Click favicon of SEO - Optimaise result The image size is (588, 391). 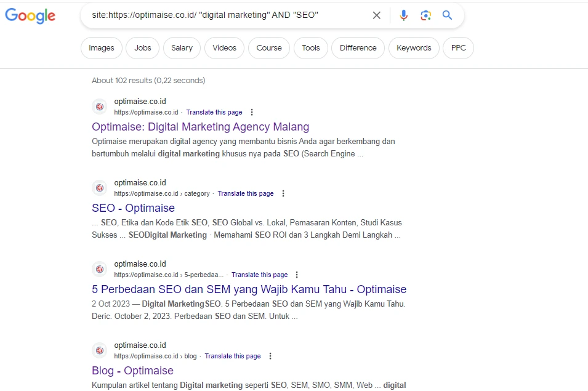tap(100, 188)
